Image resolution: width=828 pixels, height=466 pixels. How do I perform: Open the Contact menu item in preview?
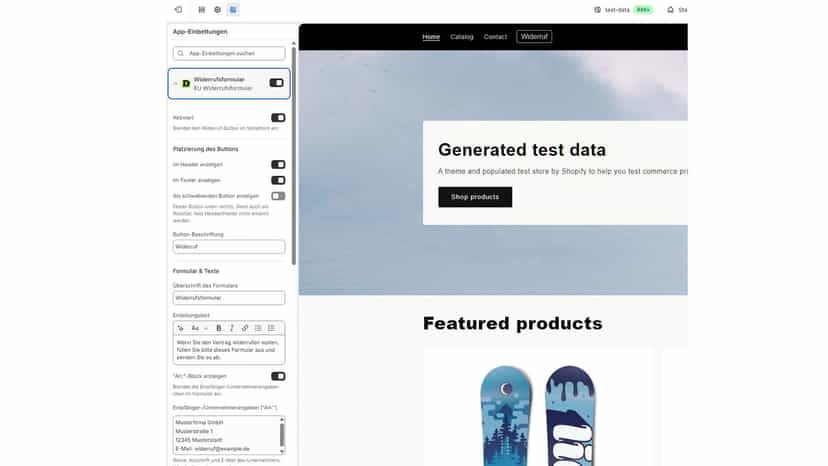point(495,37)
